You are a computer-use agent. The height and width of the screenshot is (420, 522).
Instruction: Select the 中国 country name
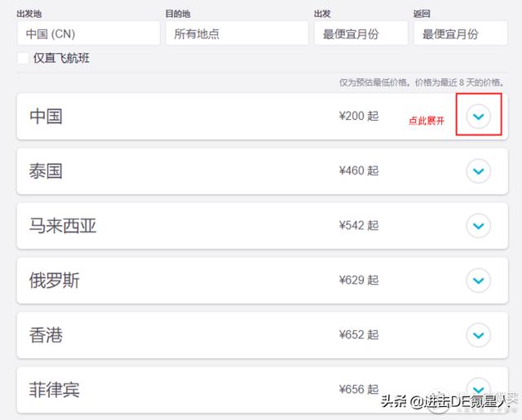click(x=46, y=116)
